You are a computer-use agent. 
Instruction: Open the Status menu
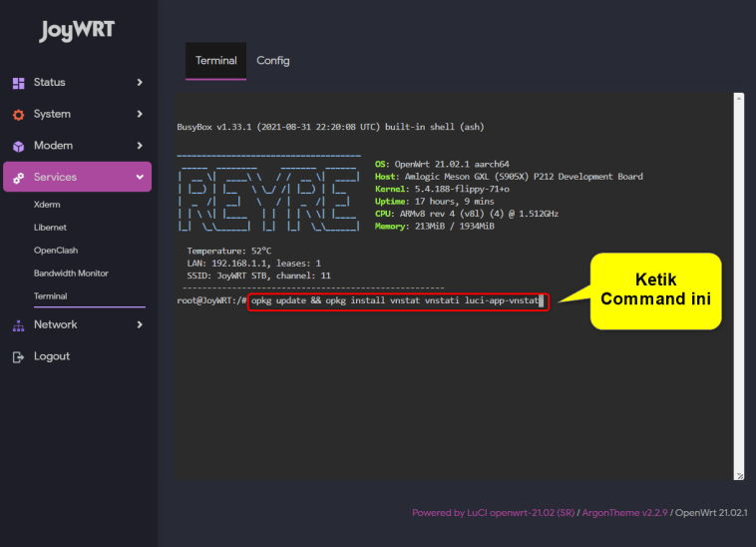(x=77, y=83)
